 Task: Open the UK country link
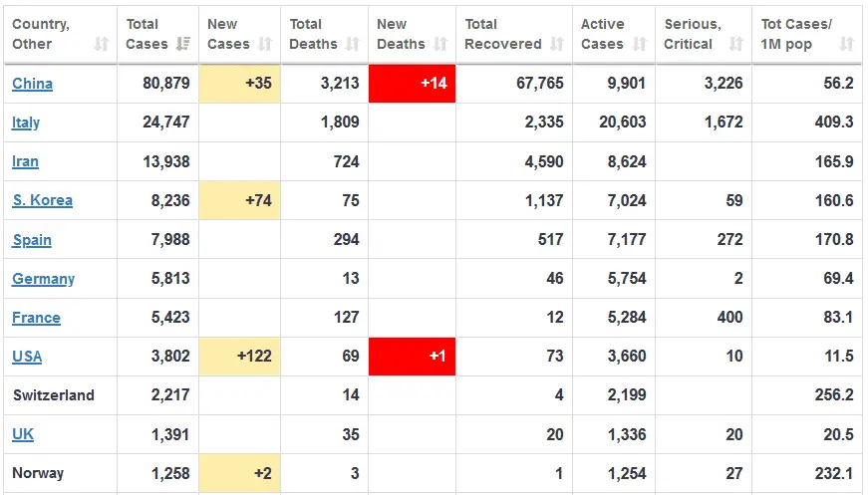click(23, 434)
